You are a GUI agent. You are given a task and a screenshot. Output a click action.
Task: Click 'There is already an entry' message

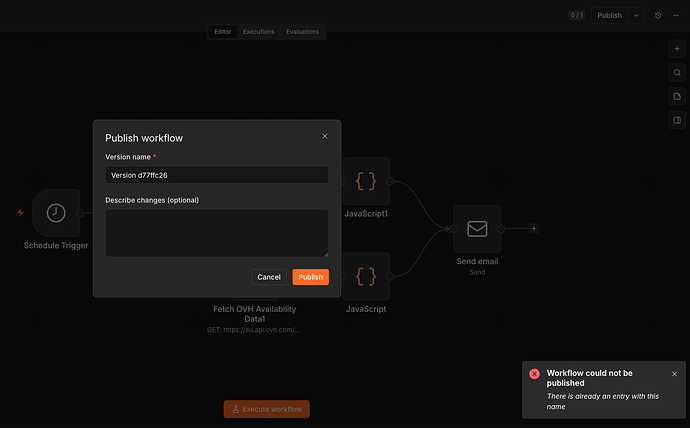coord(603,402)
